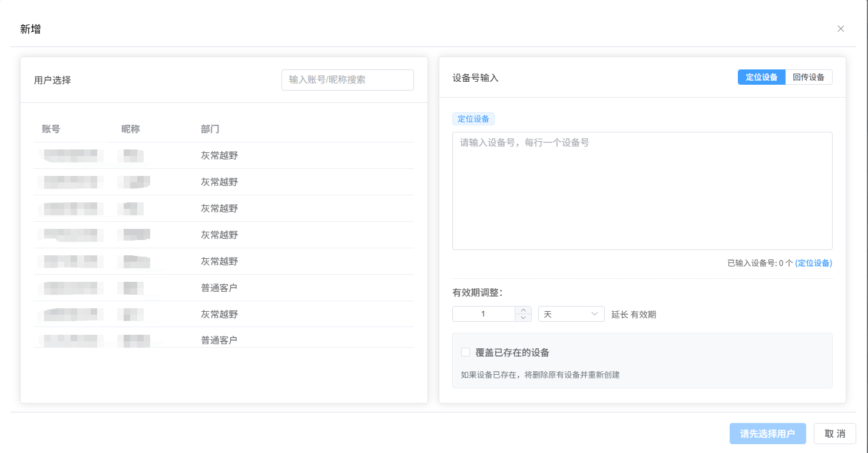Viewport: 868px width, 453px height.
Task: Click the 部门 column header
Action: point(210,128)
